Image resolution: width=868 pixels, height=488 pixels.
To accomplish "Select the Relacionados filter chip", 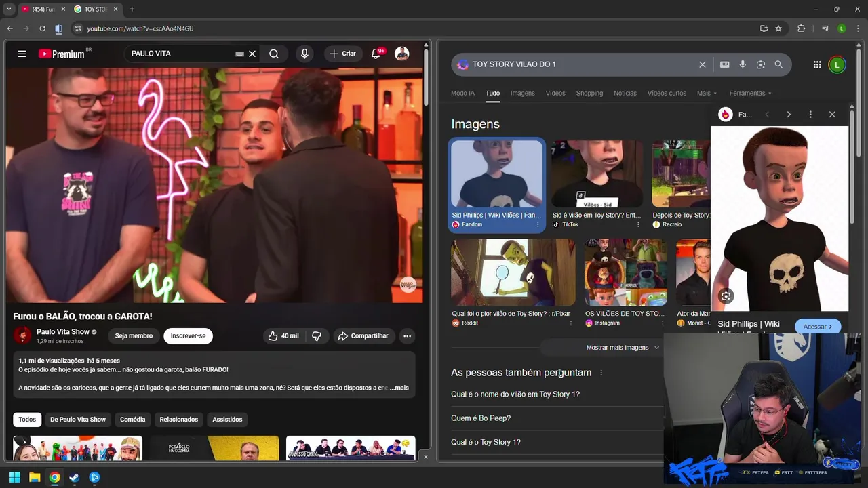I will 179,420.
